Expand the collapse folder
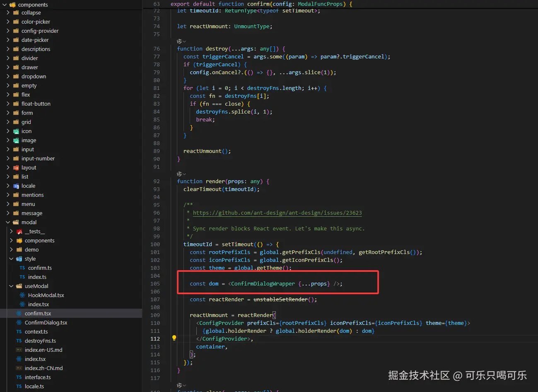Screen dimensions: 538x392 [x=8, y=12]
